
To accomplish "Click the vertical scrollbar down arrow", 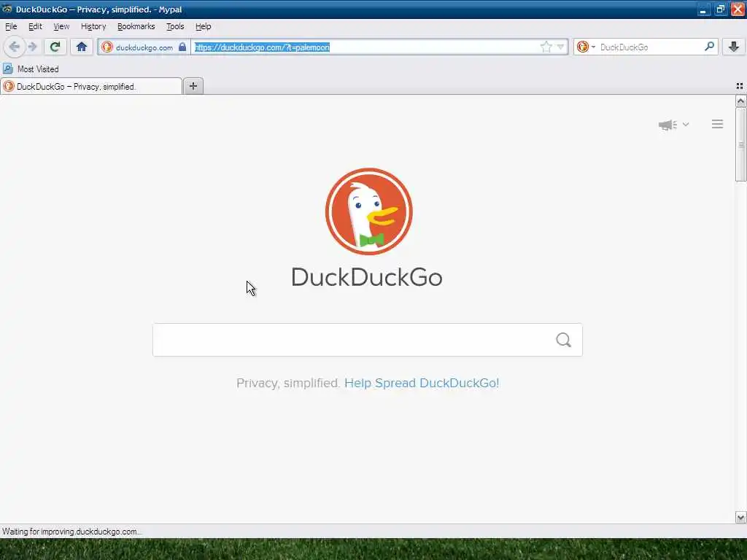I will pyautogui.click(x=740, y=517).
